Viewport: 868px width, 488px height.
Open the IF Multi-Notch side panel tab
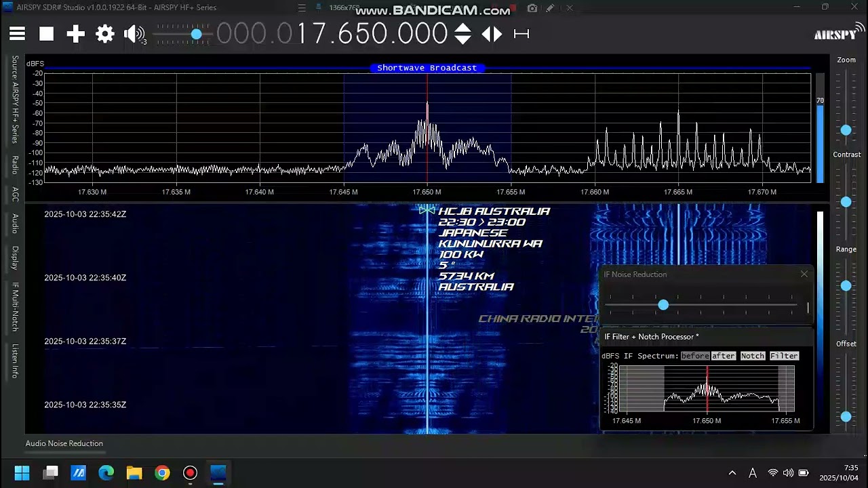pyautogui.click(x=15, y=306)
